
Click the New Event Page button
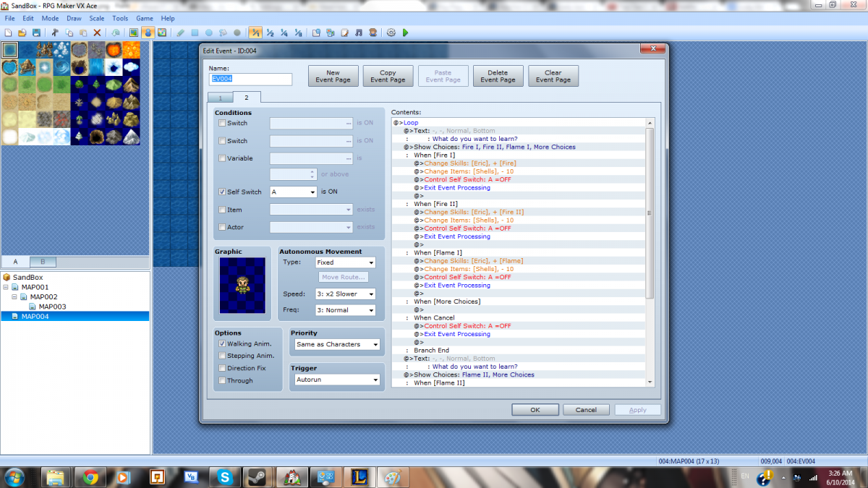coord(333,76)
